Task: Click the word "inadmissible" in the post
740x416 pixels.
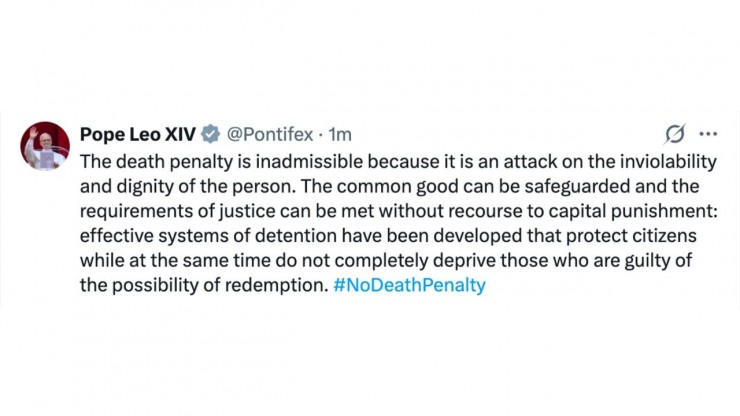Action: click(309, 162)
